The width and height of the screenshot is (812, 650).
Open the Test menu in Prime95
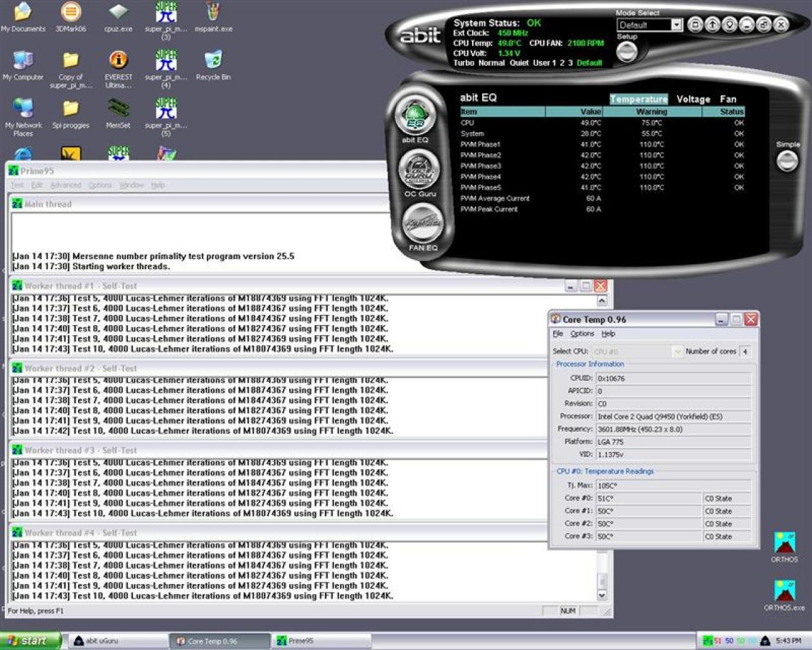coord(17,185)
